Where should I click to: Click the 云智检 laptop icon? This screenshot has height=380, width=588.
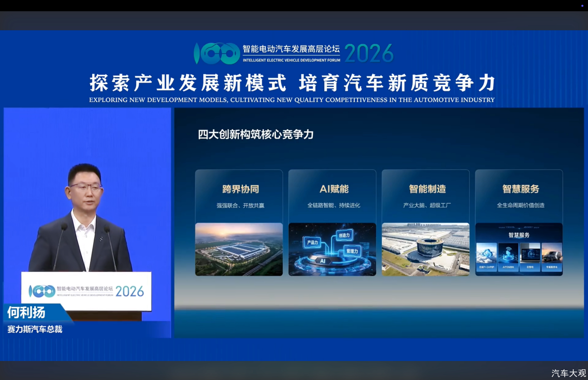tap(530, 255)
